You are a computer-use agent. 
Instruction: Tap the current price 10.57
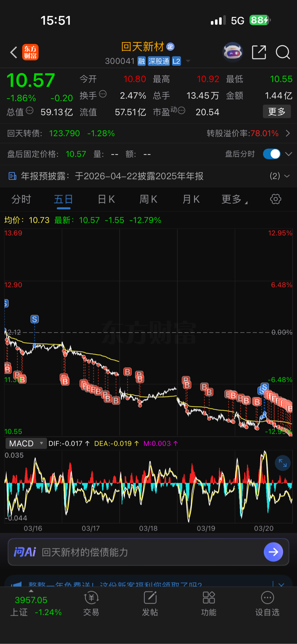coord(31,80)
